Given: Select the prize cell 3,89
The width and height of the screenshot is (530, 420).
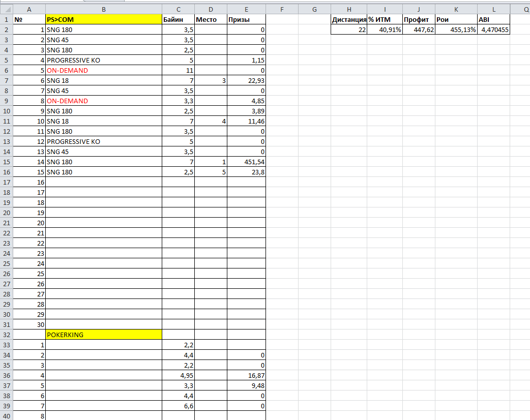Looking at the screenshot, I should [246, 111].
